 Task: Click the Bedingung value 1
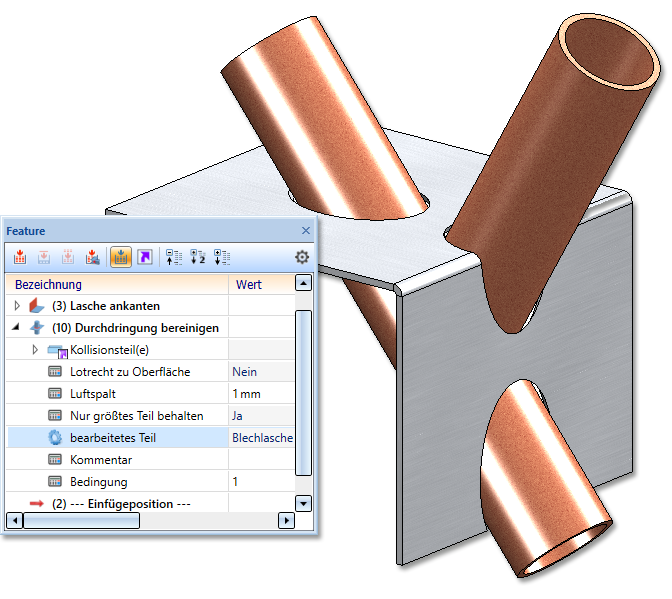point(235,482)
